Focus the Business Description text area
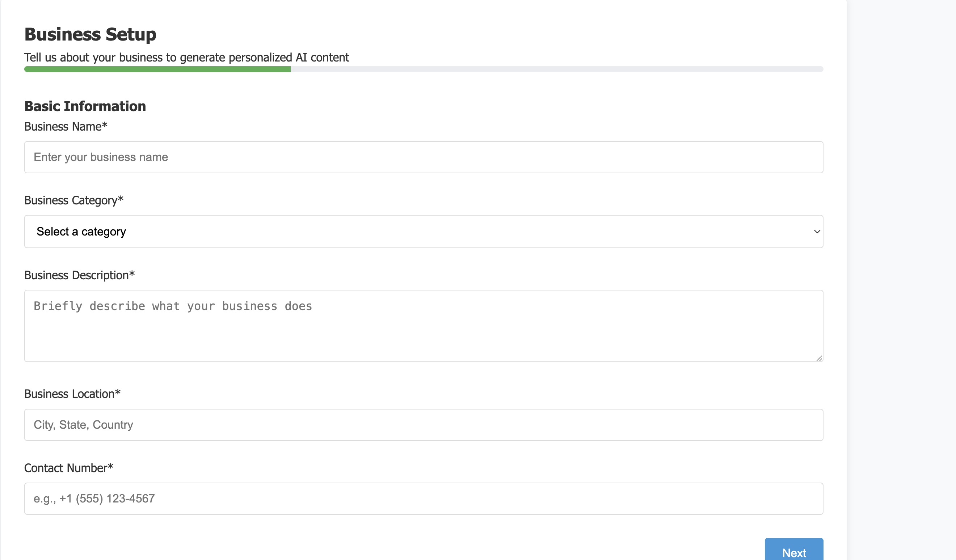 tap(424, 326)
